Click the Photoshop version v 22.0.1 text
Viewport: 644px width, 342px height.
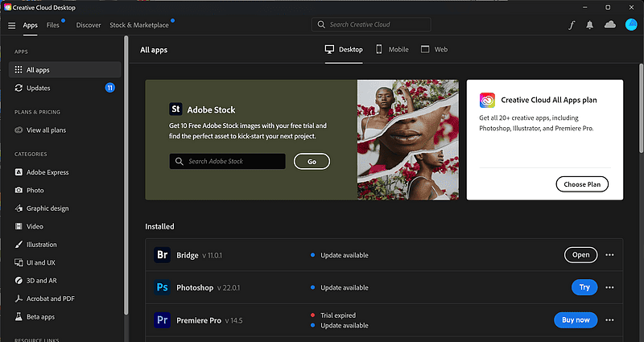pyautogui.click(x=229, y=288)
